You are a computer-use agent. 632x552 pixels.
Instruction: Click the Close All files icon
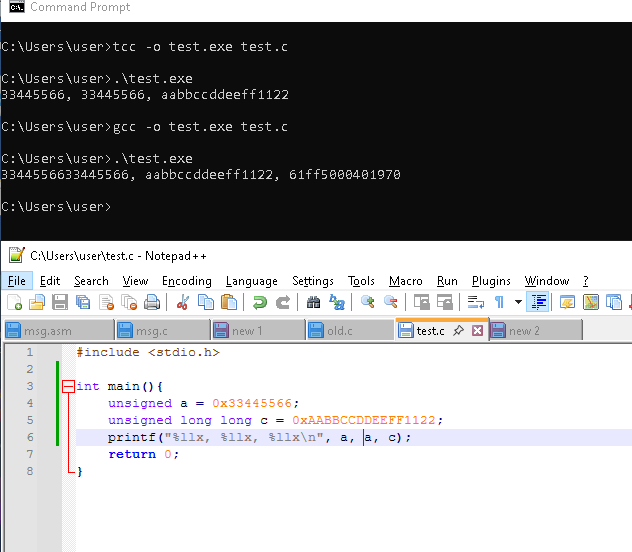tap(129, 302)
